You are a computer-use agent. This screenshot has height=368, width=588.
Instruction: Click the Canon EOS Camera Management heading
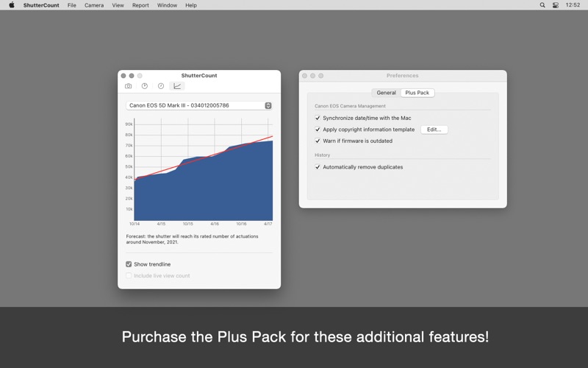(x=350, y=106)
